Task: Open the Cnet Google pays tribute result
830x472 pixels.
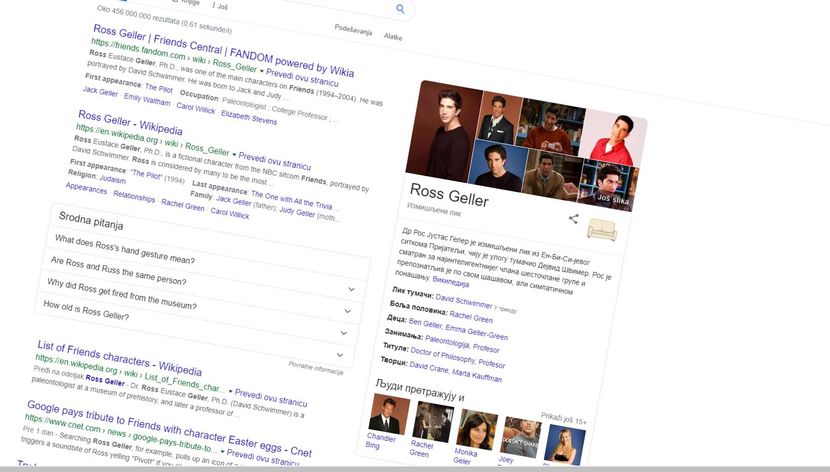Action: (x=169, y=429)
